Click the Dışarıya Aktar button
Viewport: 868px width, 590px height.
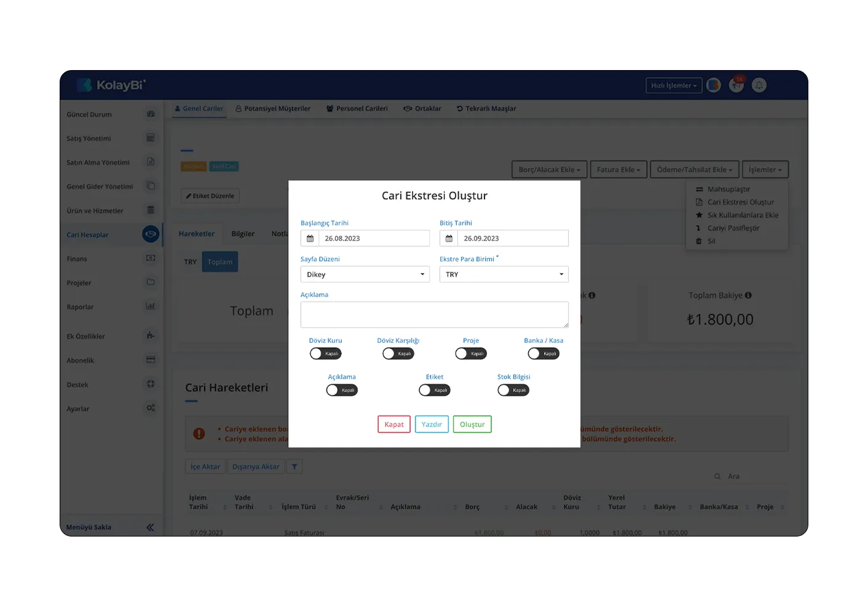(x=256, y=467)
